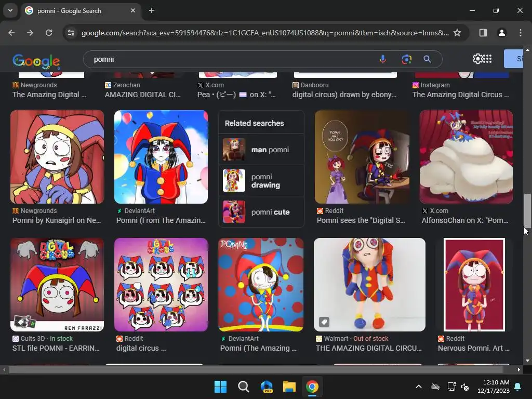Screen dimensions: 532x399
Task: Open Google apps grid
Action: coord(487,59)
